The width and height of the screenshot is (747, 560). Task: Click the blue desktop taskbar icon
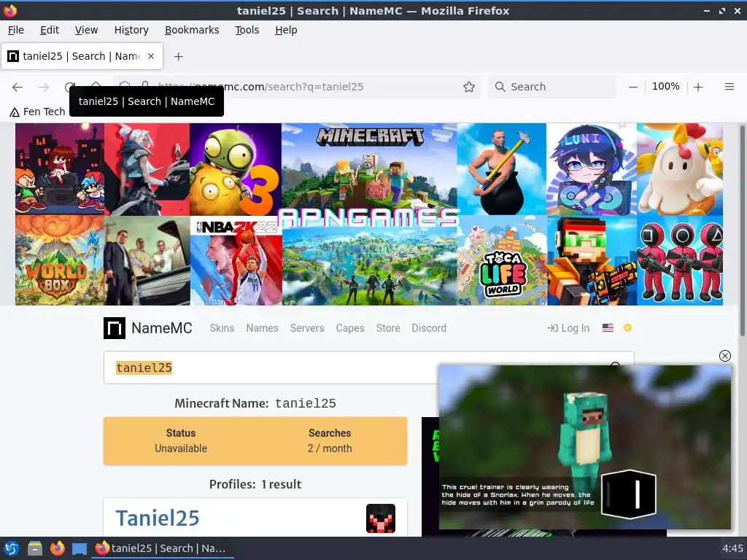click(80, 548)
